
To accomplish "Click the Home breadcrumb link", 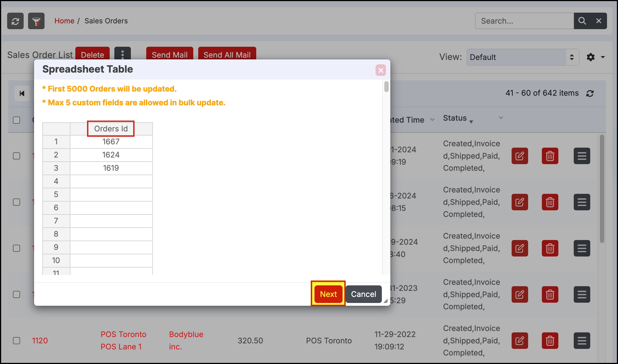I will pyautogui.click(x=64, y=21).
